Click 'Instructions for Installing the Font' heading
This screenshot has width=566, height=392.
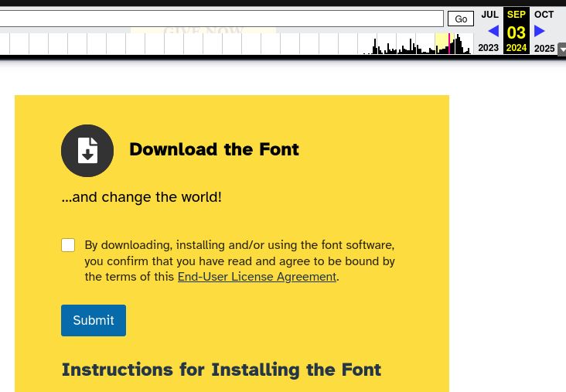click(221, 370)
